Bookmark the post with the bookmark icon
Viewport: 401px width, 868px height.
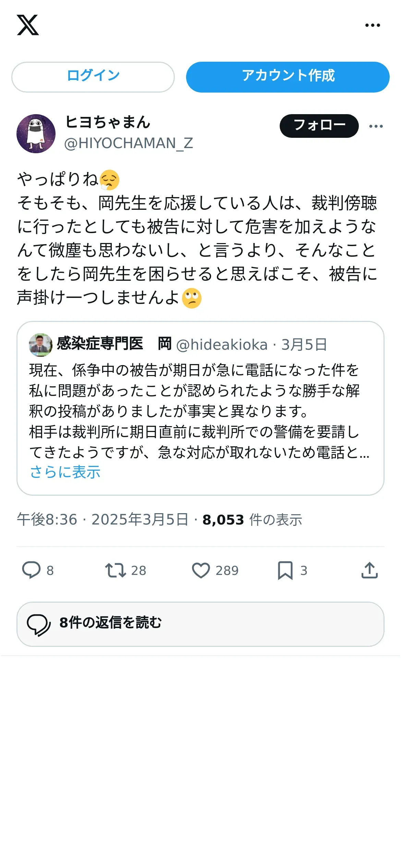click(x=285, y=570)
